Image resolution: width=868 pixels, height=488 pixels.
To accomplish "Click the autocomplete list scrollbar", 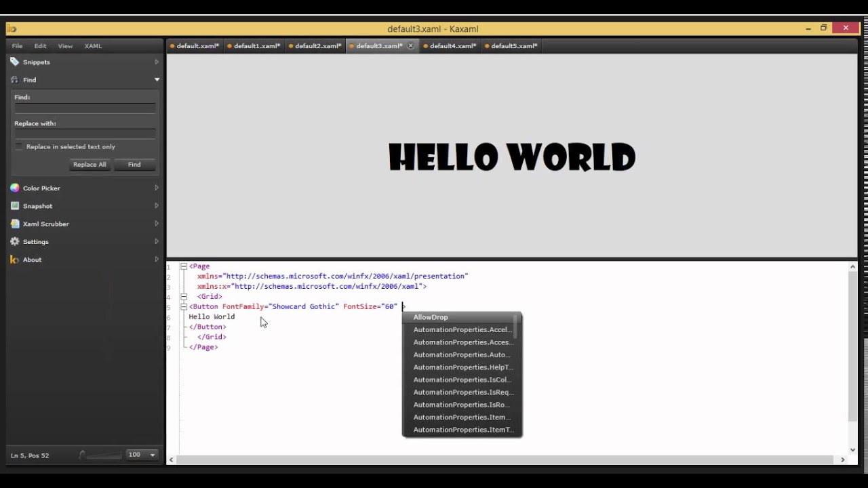I will point(516,327).
